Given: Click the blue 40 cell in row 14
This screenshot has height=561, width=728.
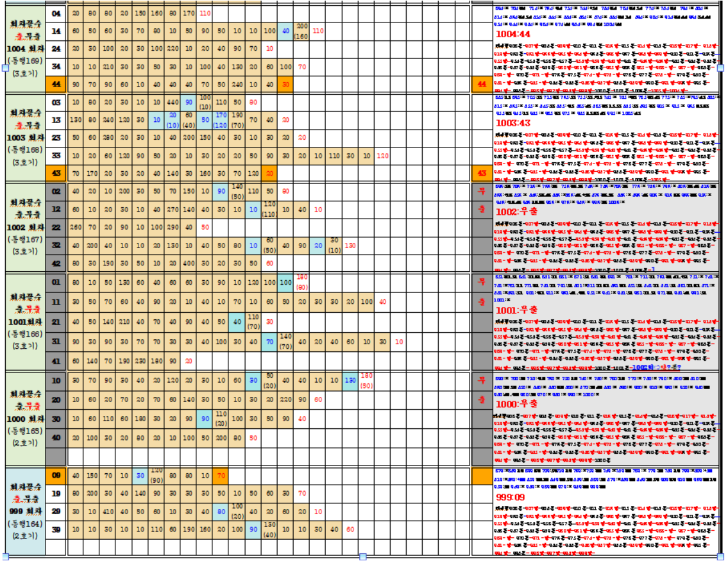Looking at the screenshot, I should (285, 31).
